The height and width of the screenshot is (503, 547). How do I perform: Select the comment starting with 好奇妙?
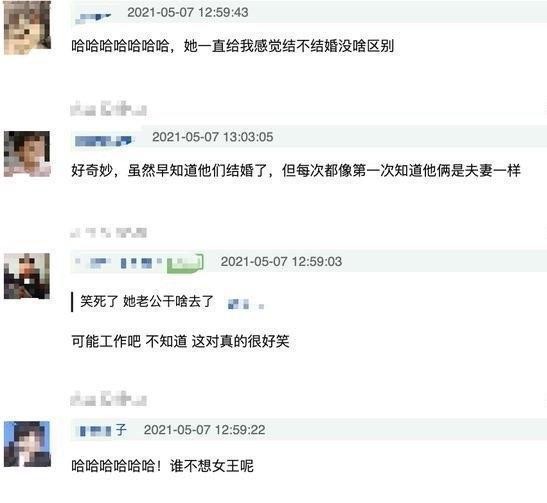pos(296,171)
